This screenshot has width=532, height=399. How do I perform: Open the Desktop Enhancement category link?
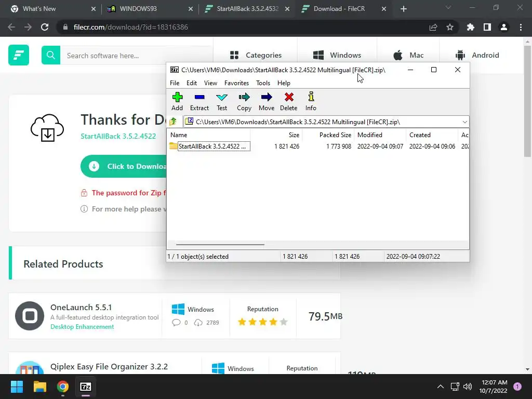coord(82,327)
